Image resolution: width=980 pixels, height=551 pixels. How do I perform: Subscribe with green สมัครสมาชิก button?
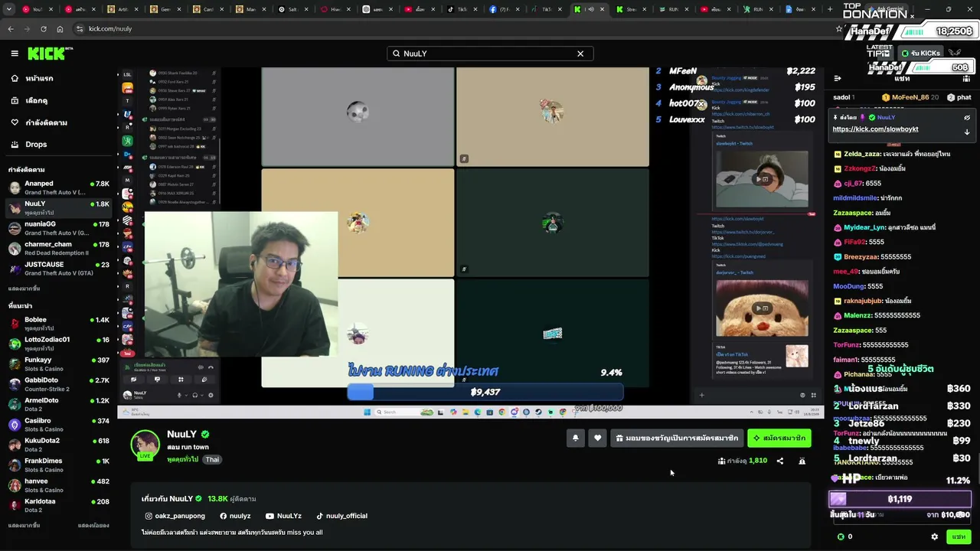[779, 439]
